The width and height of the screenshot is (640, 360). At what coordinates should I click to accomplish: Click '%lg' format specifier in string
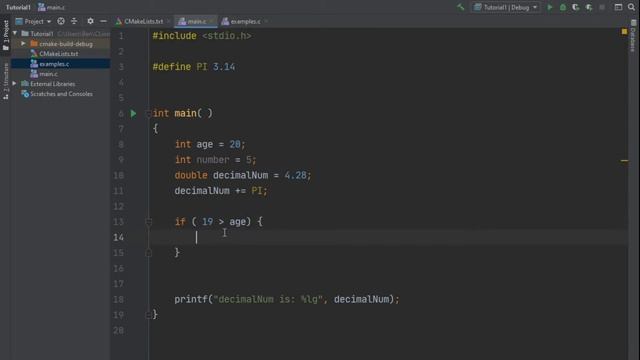pyautogui.click(x=309, y=300)
